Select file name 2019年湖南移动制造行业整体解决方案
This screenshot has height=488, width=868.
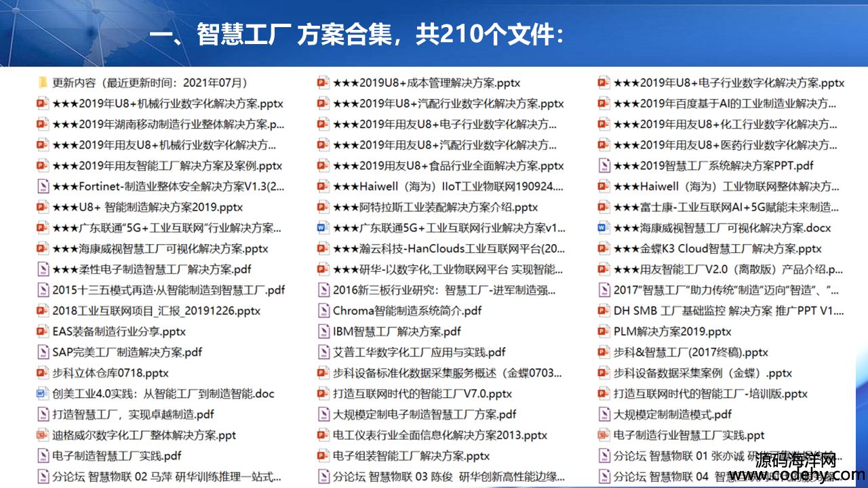168,124
